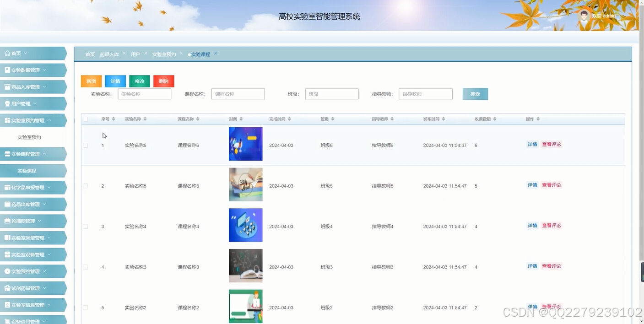Click the cover thumbnail of 课程名称6
Viewport: 644px width, 324px height.
[x=245, y=144]
